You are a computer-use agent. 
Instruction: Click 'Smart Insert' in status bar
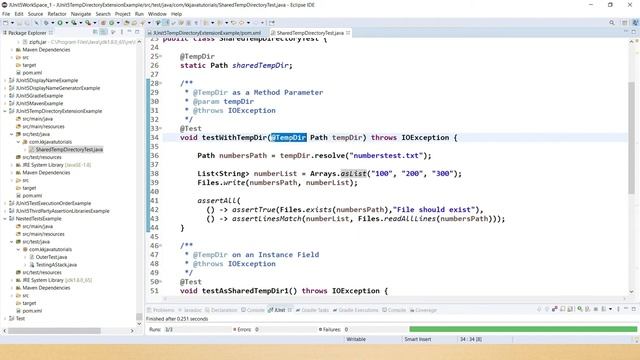pyautogui.click(x=418, y=339)
